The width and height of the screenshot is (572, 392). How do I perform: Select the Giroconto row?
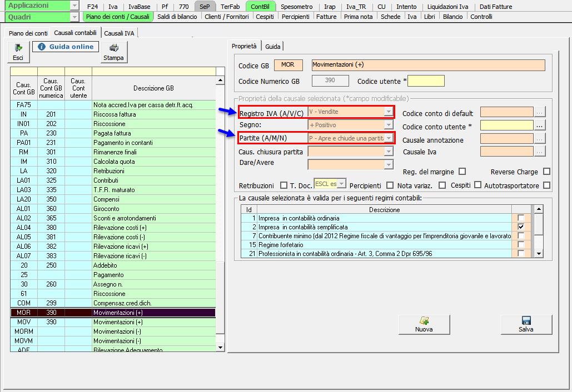[x=113, y=209]
